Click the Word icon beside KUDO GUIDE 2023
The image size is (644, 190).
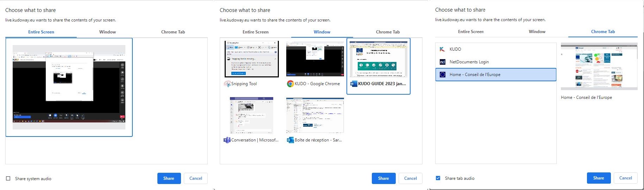point(353,84)
